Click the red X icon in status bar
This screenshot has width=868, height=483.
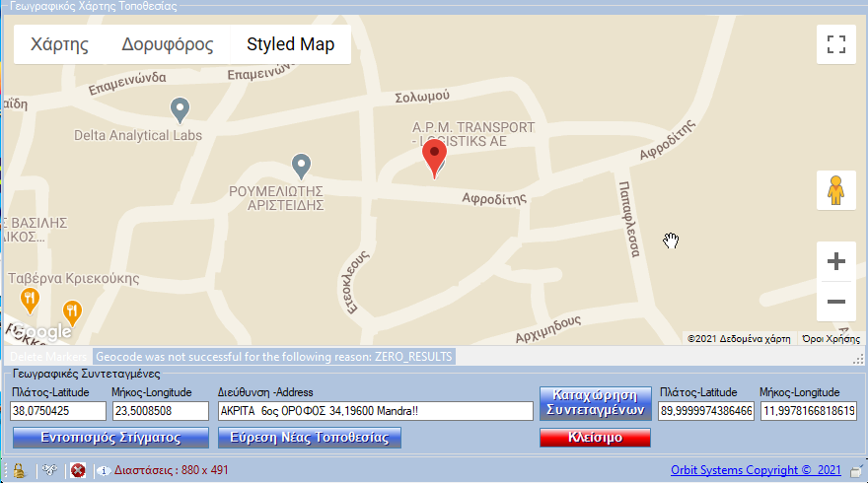point(78,470)
